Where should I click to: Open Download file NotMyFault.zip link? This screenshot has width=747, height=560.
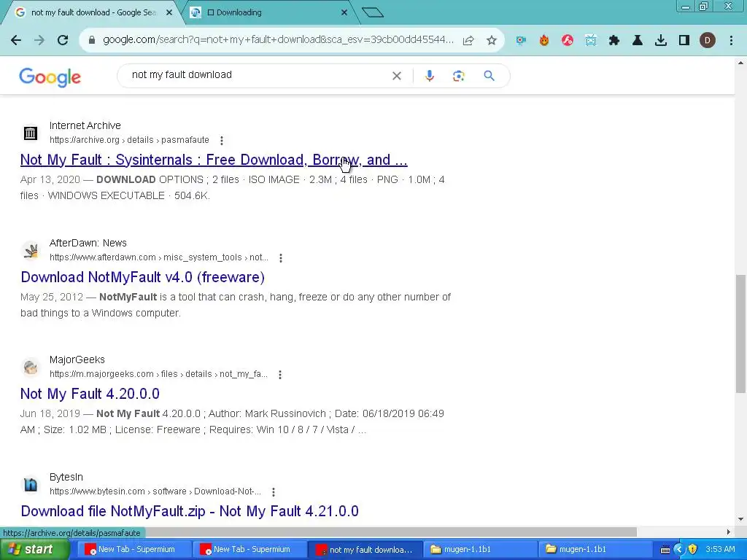(190, 511)
